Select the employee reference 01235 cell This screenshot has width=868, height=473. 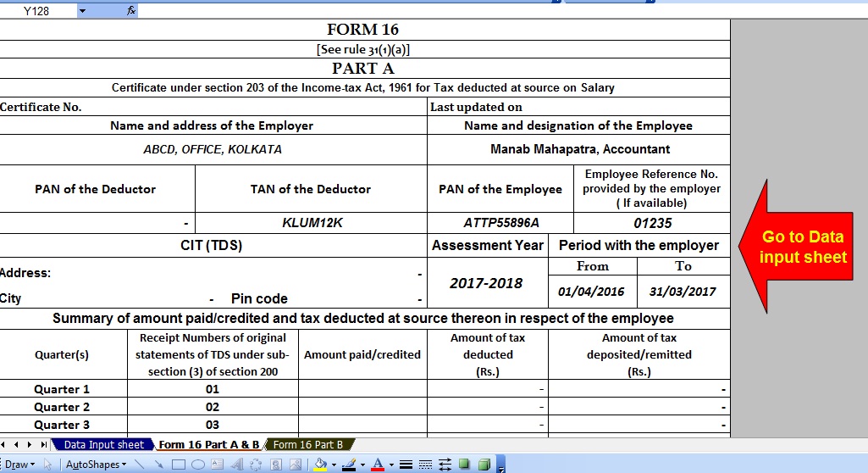[x=652, y=223]
